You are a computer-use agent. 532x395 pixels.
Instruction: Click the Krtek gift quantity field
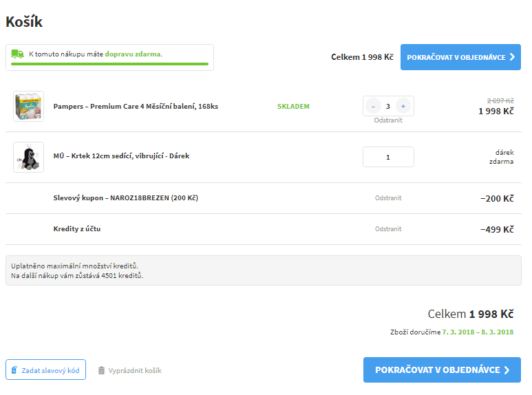pos(388,157)
